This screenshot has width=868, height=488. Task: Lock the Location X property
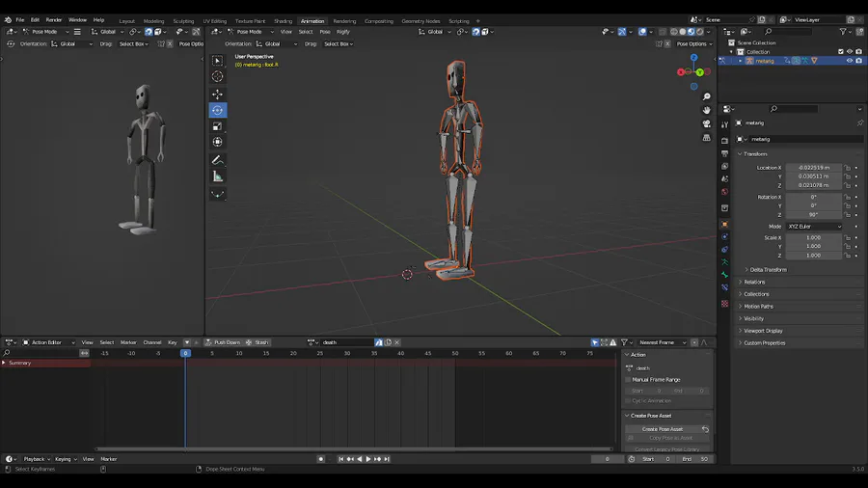tap(847, 168)
